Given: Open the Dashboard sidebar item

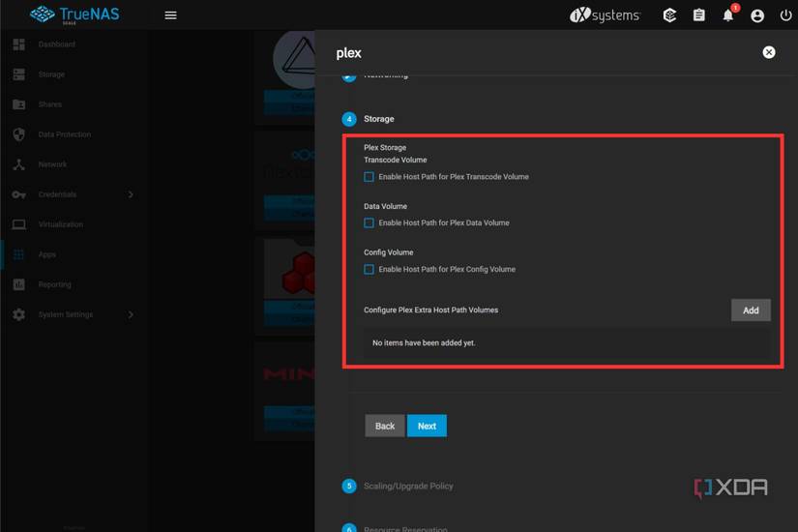Looking at the screenshot, I should coord(56,44).
